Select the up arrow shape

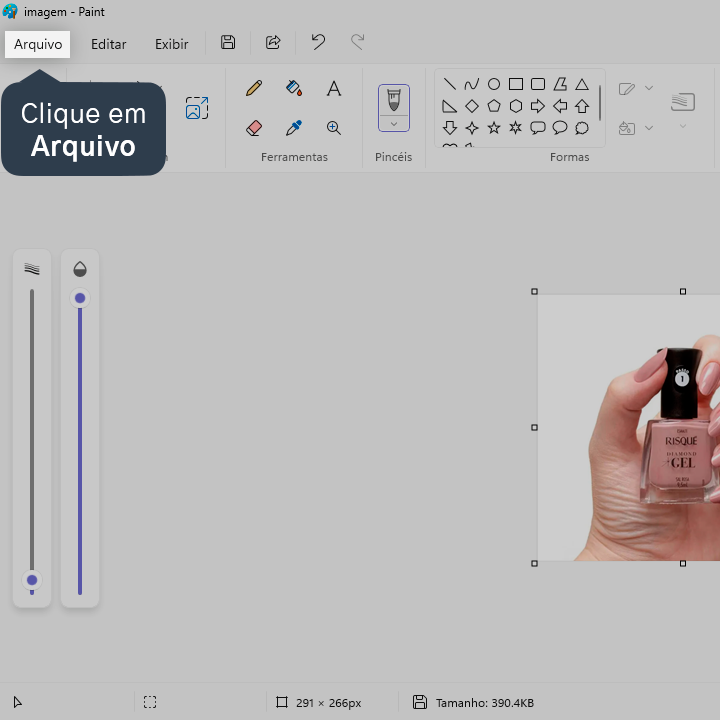click(582, 106)
